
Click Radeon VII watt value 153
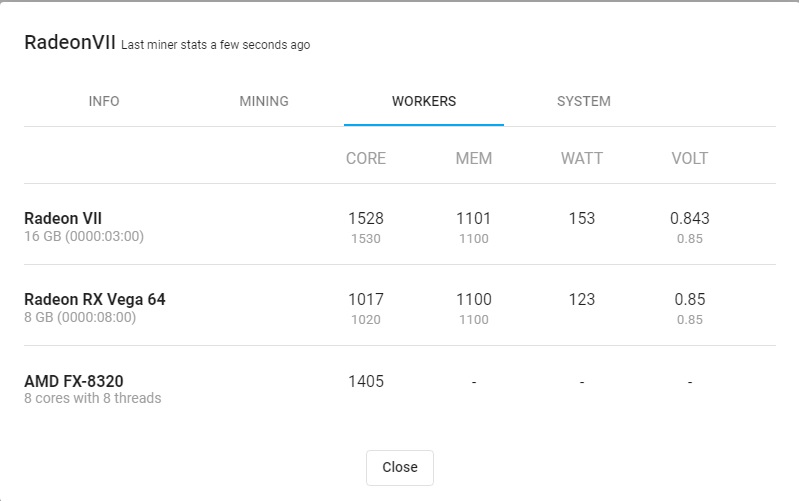click(x=582, y=218)
